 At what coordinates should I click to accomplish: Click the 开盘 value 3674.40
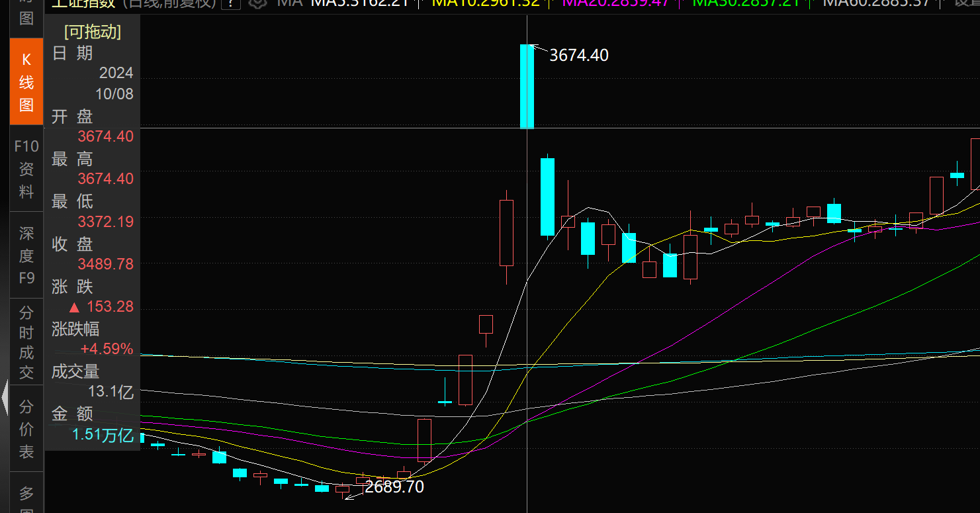point(105,136)
